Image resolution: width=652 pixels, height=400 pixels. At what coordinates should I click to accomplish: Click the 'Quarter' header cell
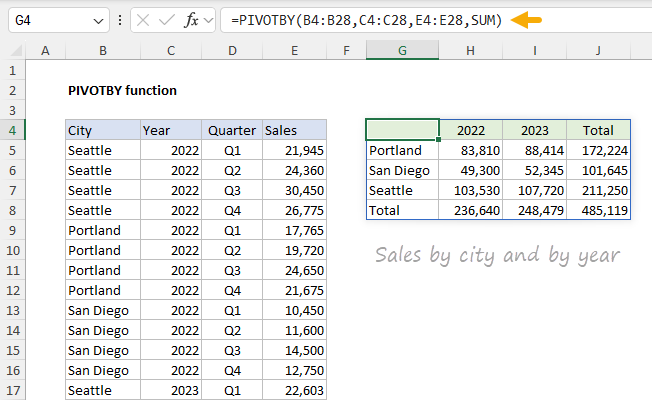coord(232,130)
